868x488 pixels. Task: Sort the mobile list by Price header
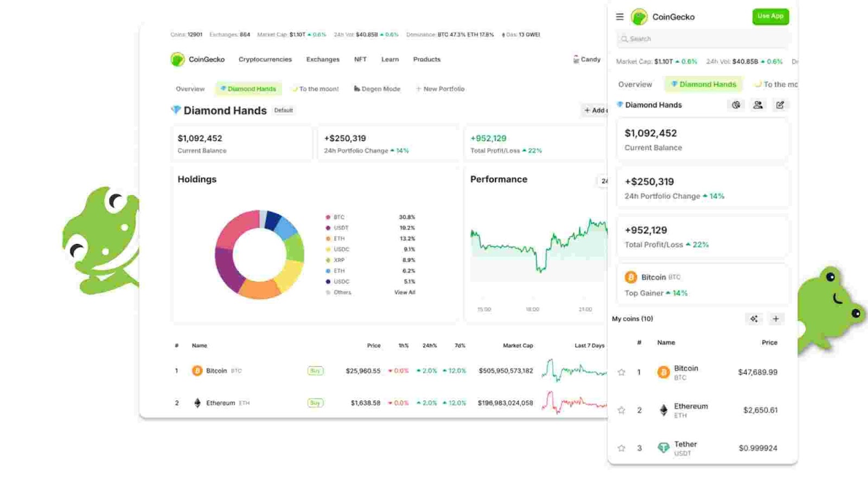tap(769, 343)
